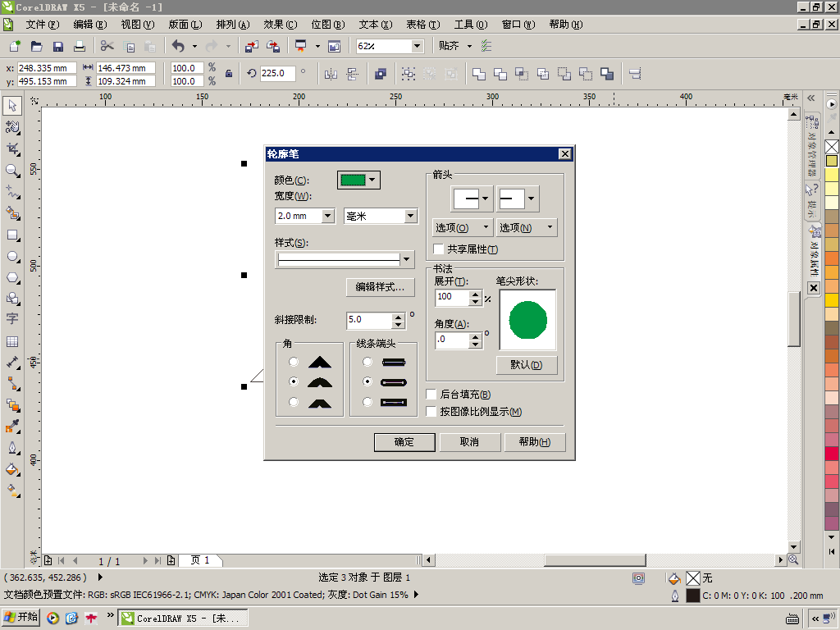The image size is (840, 630).
Task: Select the Rectangle tool in toolbox
Action: point(12,235)
